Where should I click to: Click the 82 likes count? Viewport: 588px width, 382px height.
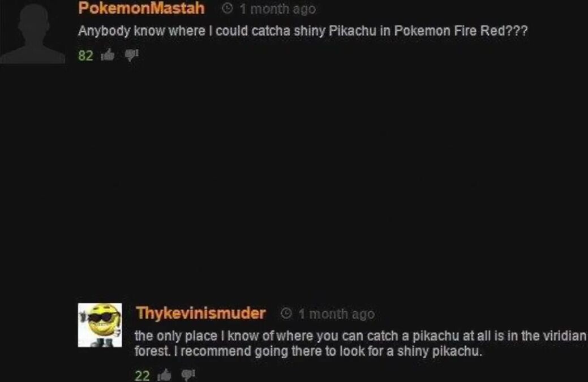85,55
